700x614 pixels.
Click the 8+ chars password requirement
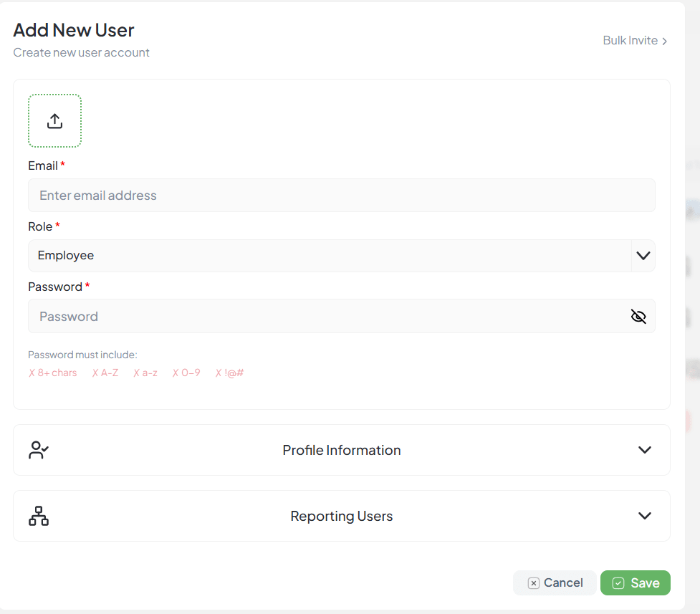tap(53, 373)
